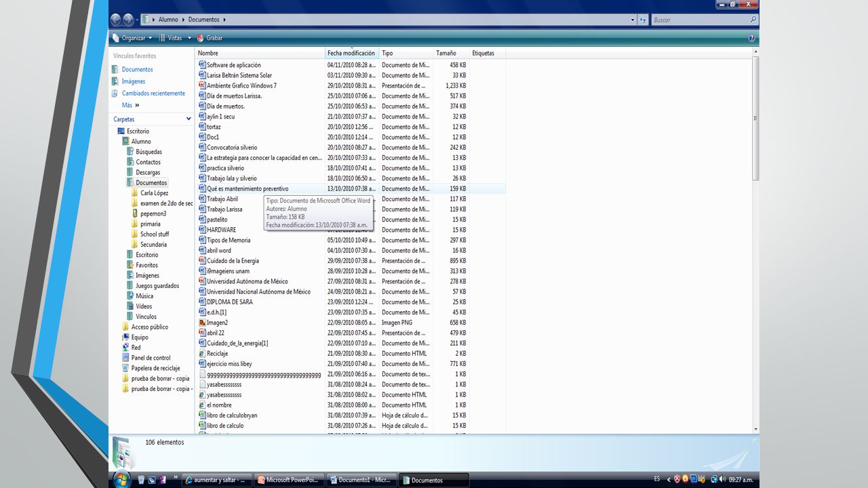Image resolution: width=868 pixels, height=488 pixels.
Task: Click the volume speaker tray icon
Action: pyautogui.click(x=723, y=479)
